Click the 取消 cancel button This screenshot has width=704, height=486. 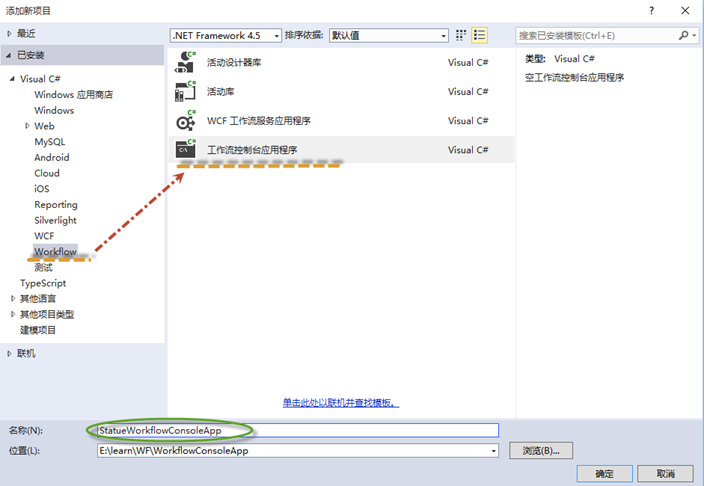click(x=665, y=473)
